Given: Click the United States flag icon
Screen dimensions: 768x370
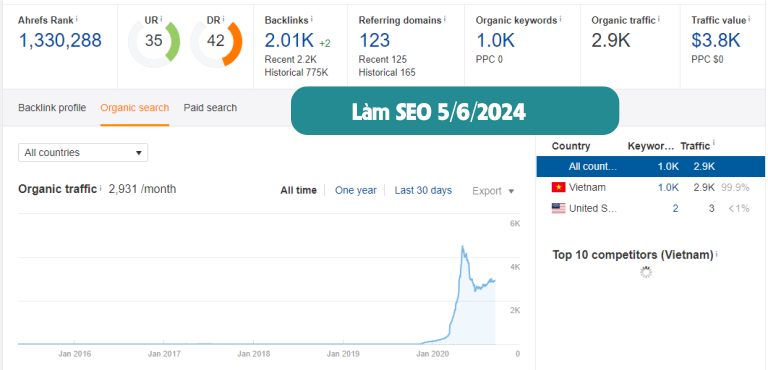Looking at the screenshot, I should point(558,208).
